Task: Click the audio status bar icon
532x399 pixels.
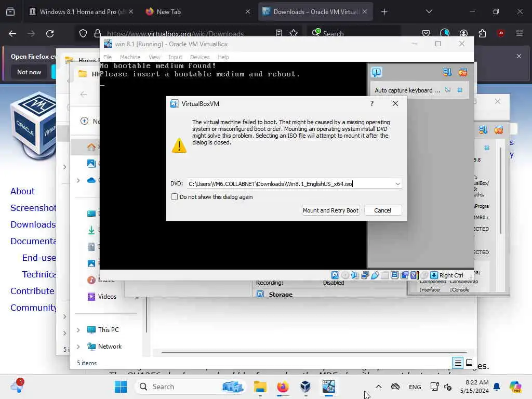Action: pos(355,275)
